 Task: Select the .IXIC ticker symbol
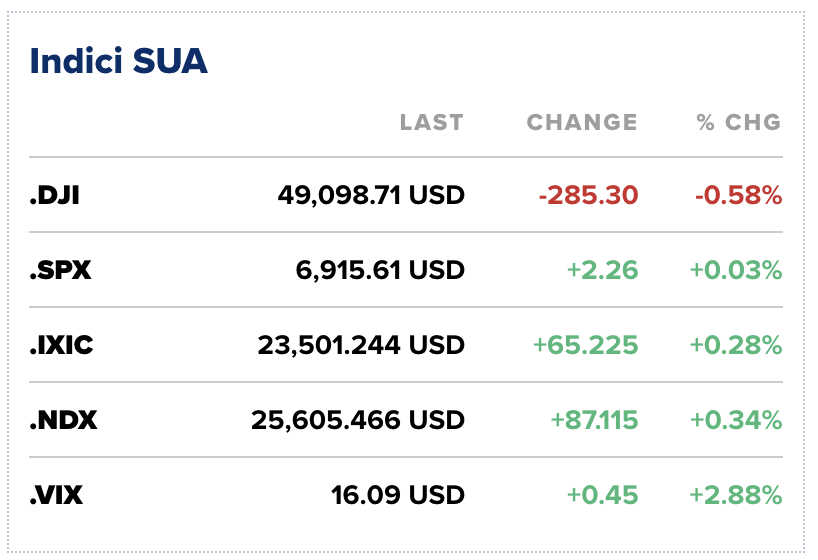(x=63, y=345)
